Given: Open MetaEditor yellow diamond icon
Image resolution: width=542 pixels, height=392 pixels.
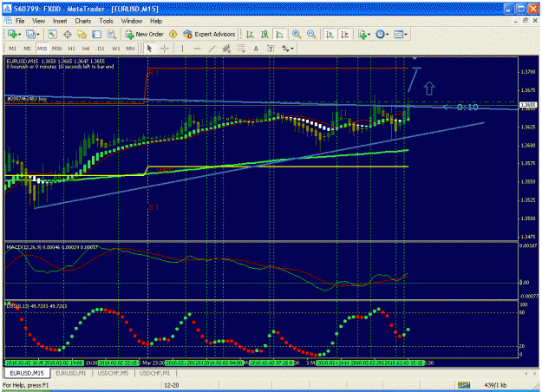Looking at the screenshot, I should (173, 34).
